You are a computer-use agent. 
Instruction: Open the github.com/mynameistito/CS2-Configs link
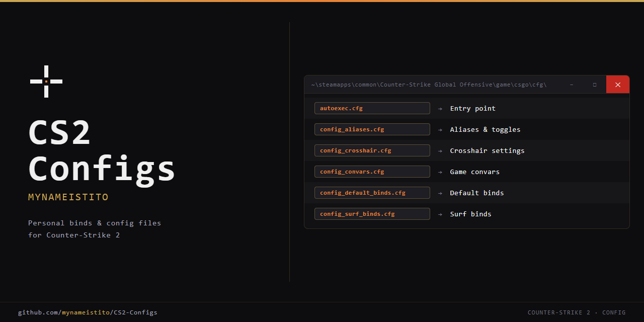click(88, 312)
